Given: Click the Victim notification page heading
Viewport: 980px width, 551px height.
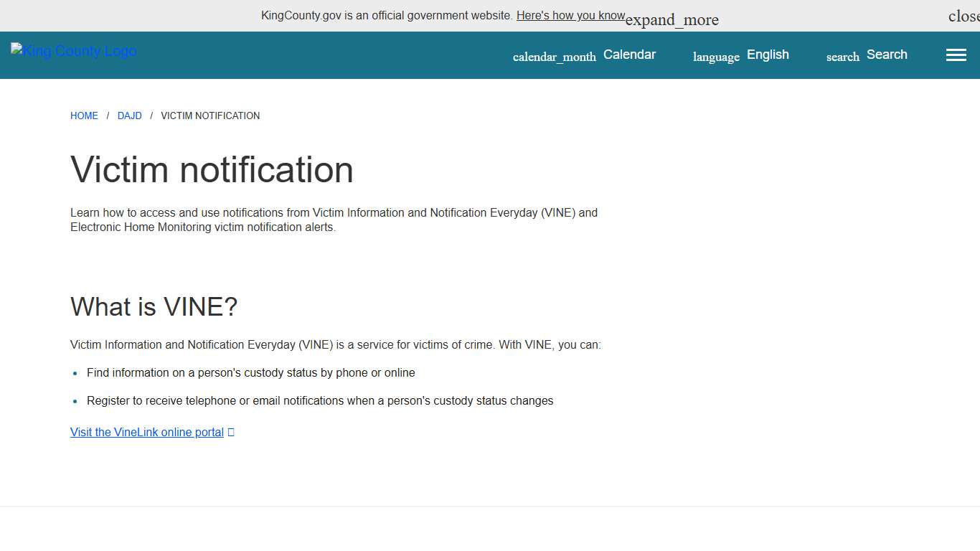Looking at the screenshot, I should (212, 170).
